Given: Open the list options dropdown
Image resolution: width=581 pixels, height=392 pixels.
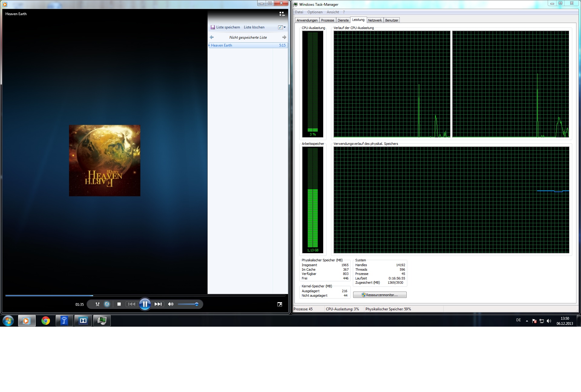Looking at the screenshot, I should tap(282, 27).
